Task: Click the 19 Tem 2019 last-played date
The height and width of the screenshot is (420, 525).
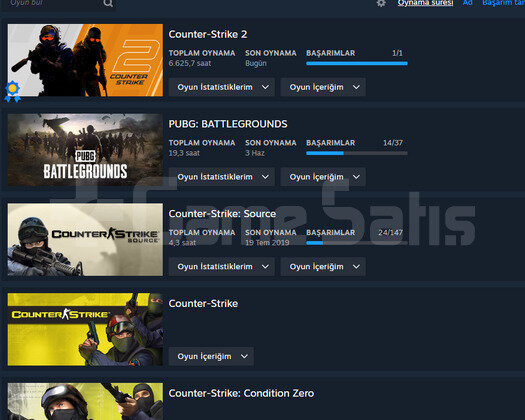Action: [x=267, y=243]
